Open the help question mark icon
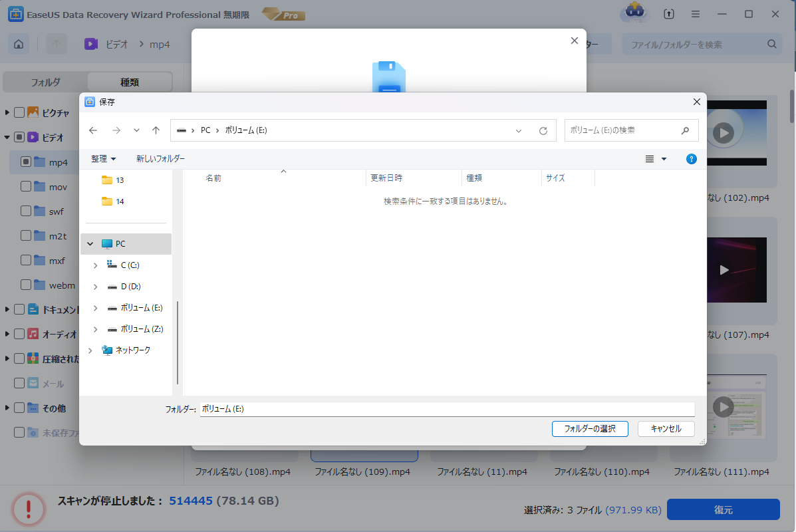The width and height of the screenshot is (796, 532). pos(691,159)
